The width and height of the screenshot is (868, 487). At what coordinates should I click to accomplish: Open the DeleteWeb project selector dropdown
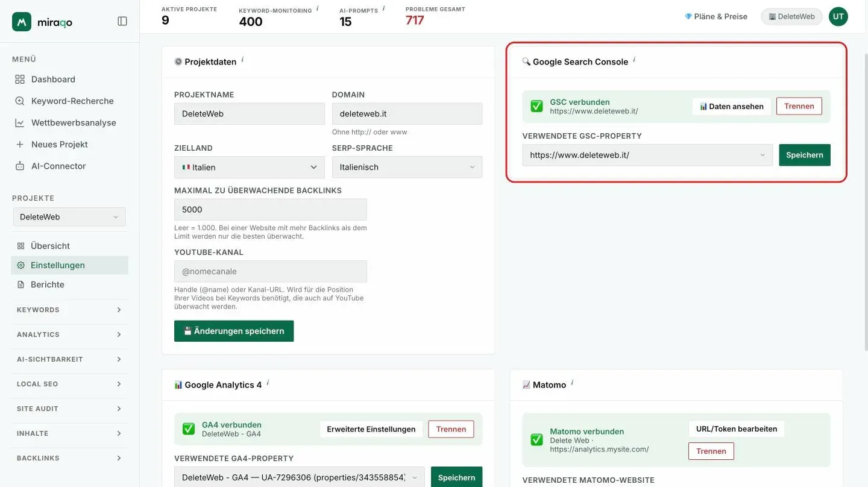69,217
